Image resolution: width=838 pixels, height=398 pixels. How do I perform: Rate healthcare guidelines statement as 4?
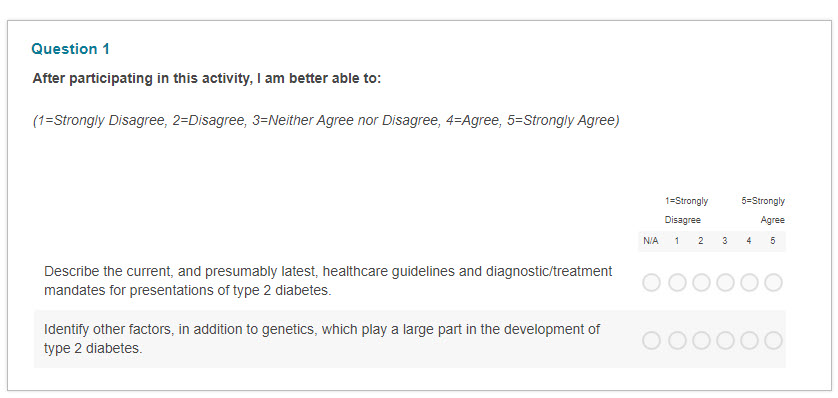click(x=749, y=283)
